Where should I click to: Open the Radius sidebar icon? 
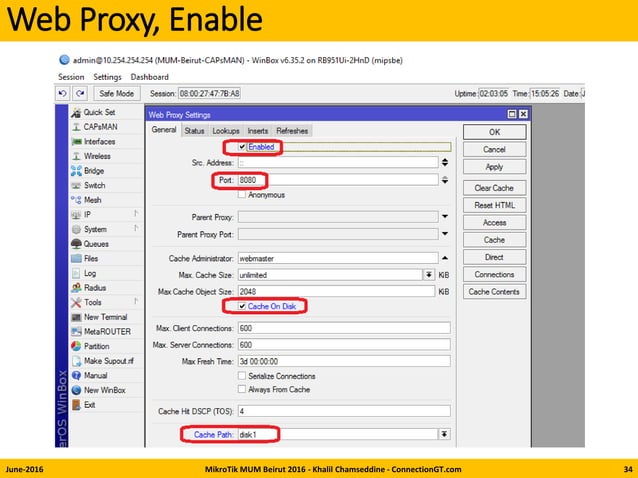click(76, 288)
